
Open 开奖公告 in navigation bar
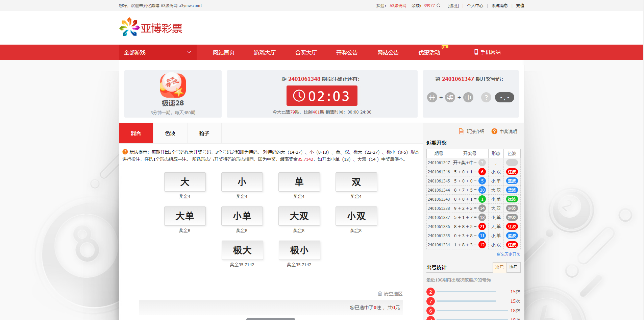click(347, 52)
